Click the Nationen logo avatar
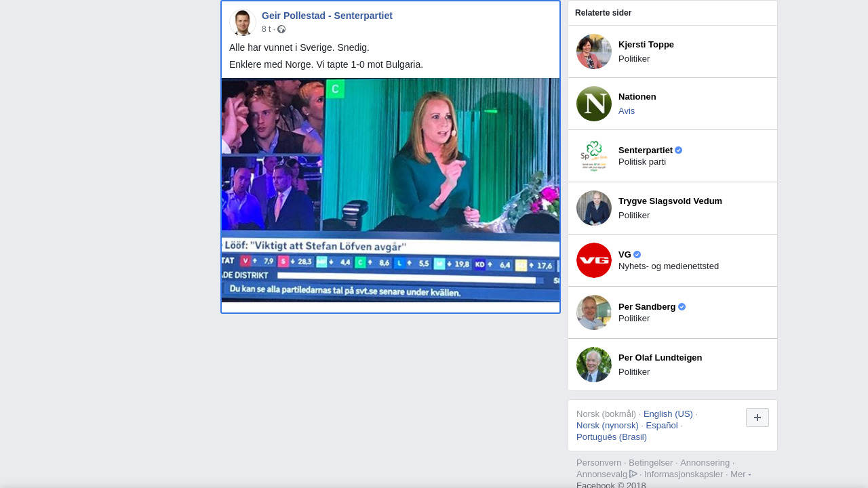This screenshot has height=488, width=868. click(594, 104)
